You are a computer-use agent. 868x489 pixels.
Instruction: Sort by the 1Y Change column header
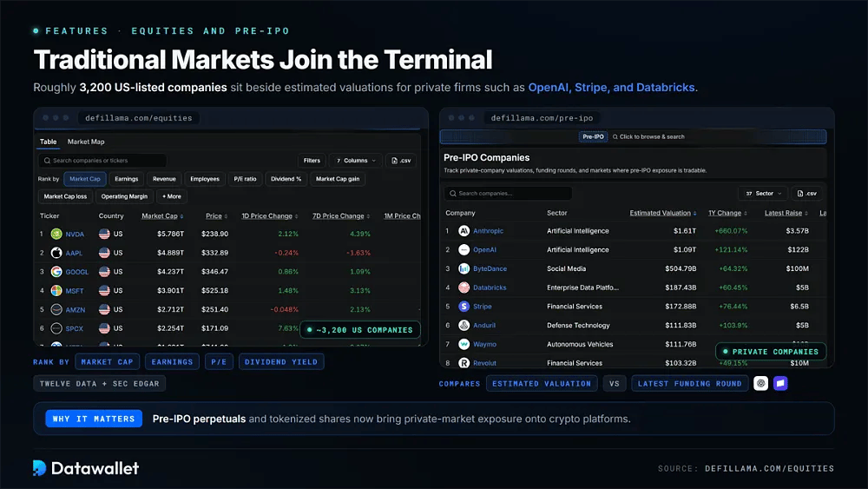click(727, 213)
